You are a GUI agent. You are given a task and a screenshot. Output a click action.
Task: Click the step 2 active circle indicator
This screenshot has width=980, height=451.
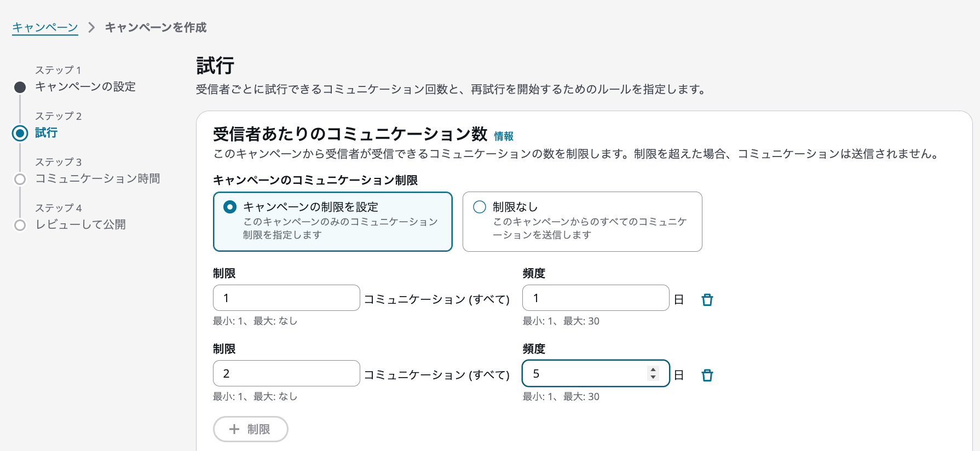[x=20, y=133]
